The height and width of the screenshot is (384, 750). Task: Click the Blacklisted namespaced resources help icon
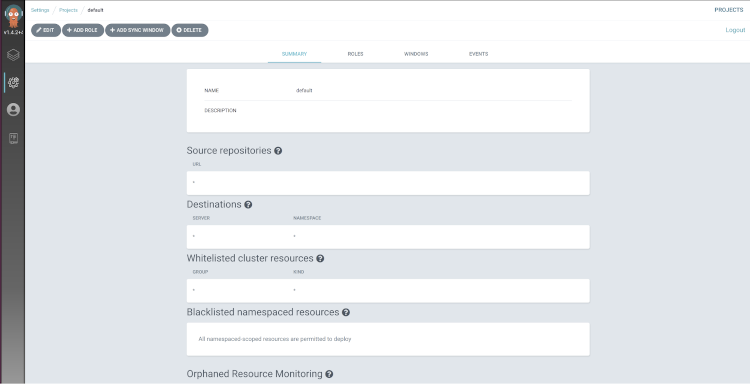(346, 312)
